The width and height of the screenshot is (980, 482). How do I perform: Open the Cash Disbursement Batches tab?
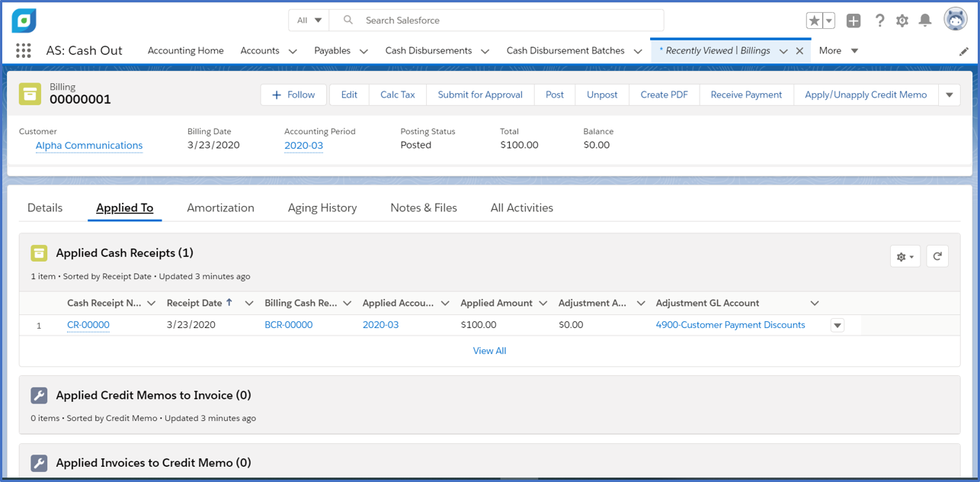point(565,50)
